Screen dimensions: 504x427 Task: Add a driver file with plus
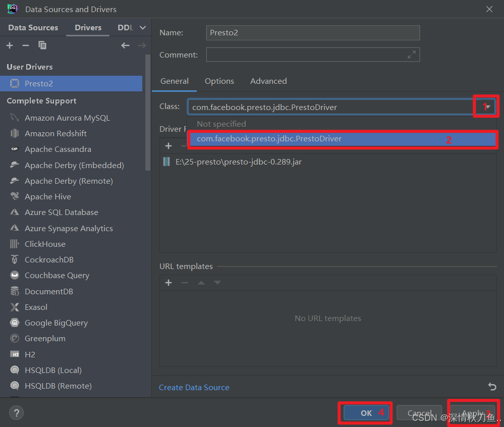tap(169, 146)
